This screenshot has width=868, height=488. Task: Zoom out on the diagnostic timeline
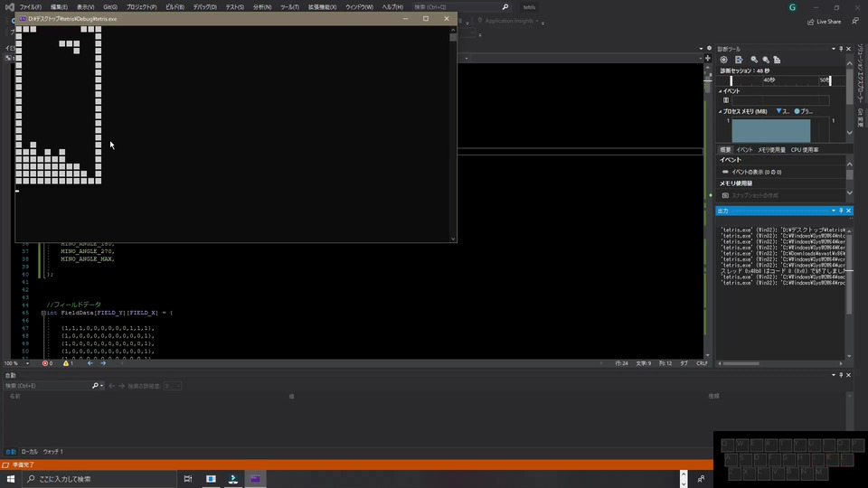tap(766, 60)
